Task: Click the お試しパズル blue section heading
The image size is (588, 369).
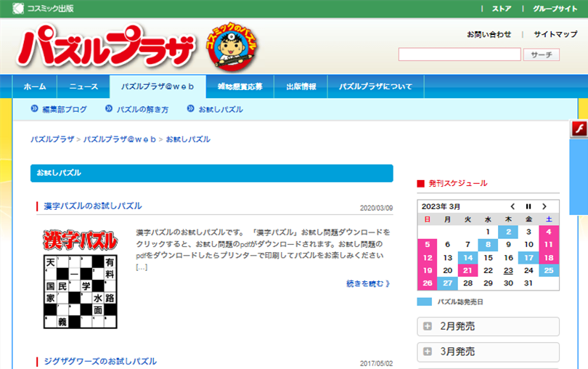Action: (212, 173)
